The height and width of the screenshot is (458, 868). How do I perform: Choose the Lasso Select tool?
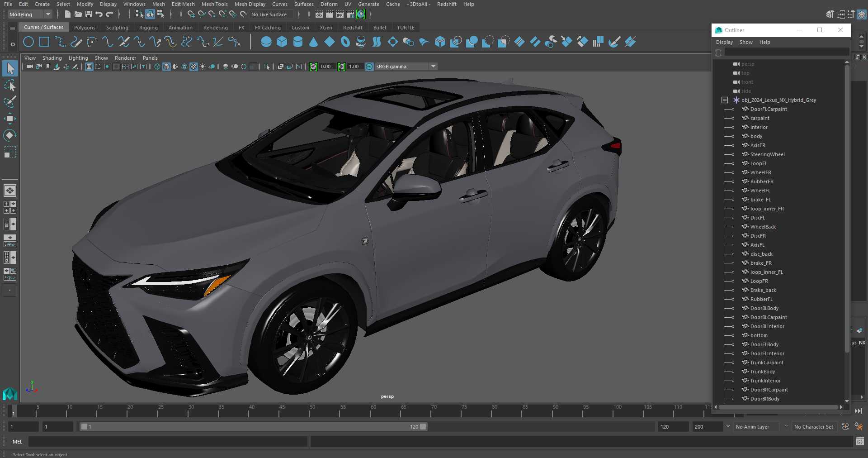(x=10, y=85)
